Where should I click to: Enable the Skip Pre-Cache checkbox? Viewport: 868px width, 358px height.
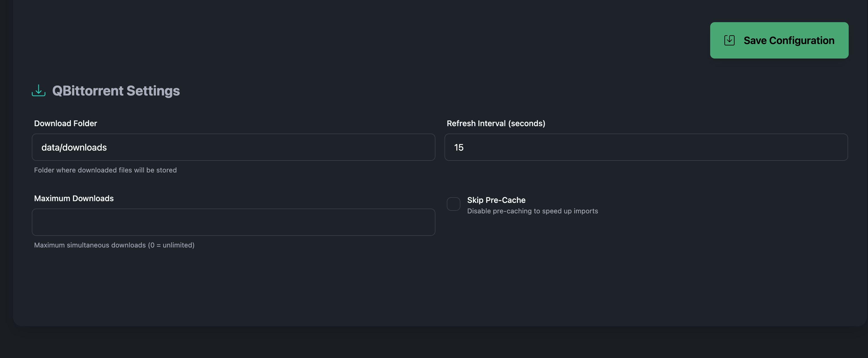pos(454,204)
